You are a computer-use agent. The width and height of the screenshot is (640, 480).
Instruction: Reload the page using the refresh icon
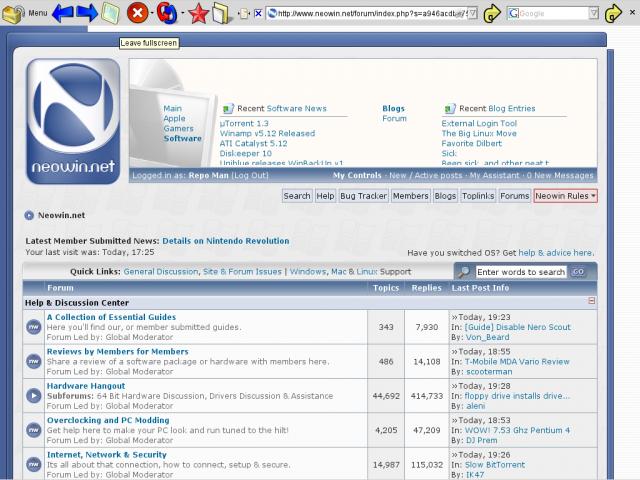(167, 13)
